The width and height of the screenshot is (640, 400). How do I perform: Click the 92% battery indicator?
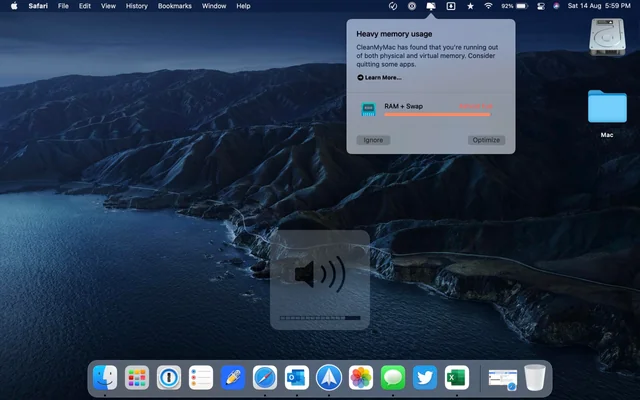pos(515,6)
